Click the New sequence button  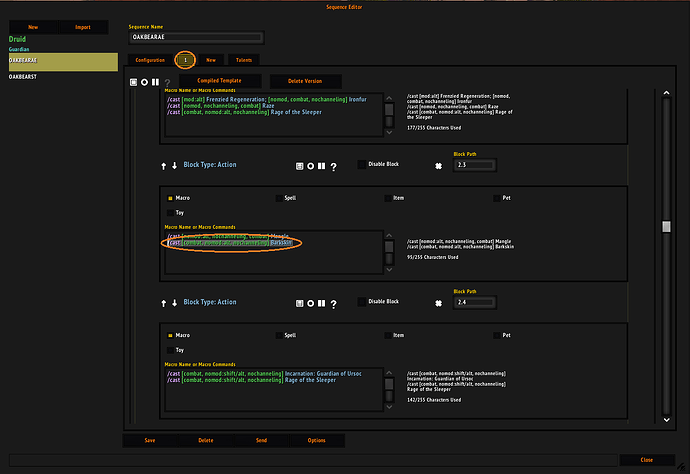[x=33, y=27]
